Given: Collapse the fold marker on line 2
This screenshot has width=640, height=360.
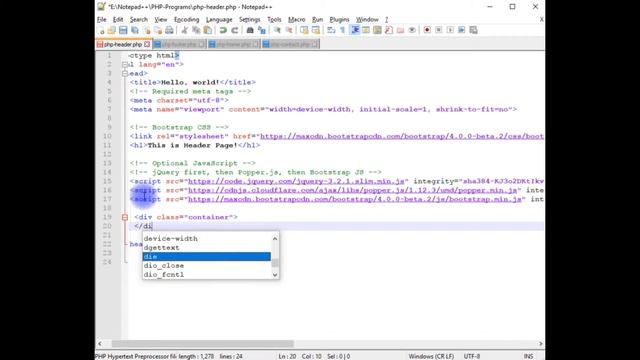Looking at the screenshot, I should click(x=125, y=64).
